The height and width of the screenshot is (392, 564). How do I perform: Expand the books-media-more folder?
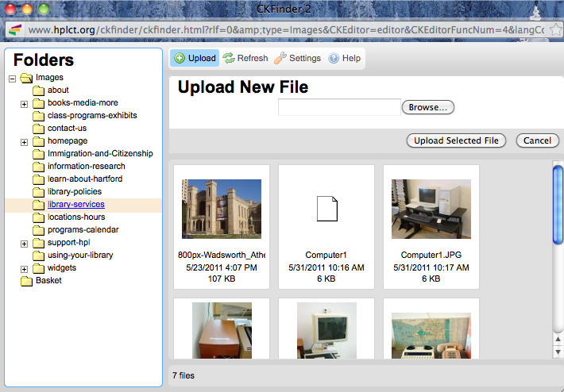tap(24, 105)
